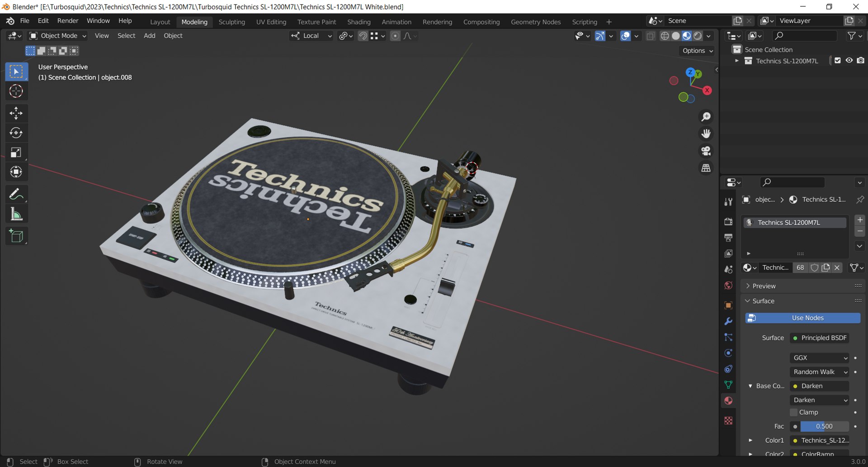The image size is (868, 467).
Task: Expand Technics SL-1200M7L collection in outliner
Action: pos(737,61)
